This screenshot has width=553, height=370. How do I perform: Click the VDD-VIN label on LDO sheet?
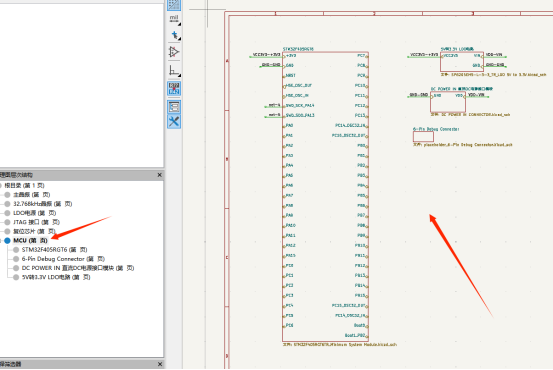pos(494,55)
